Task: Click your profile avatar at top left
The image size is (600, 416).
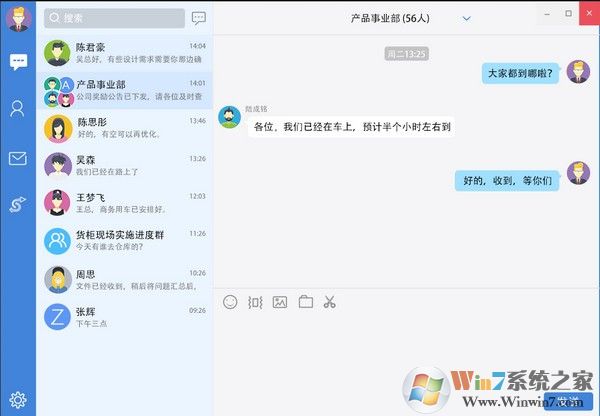Action: [x=18, y=19]
